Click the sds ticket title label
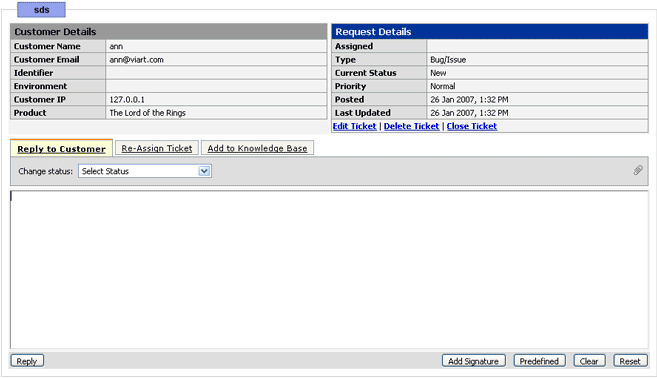The image size is (657, 378). coord(41,10)
